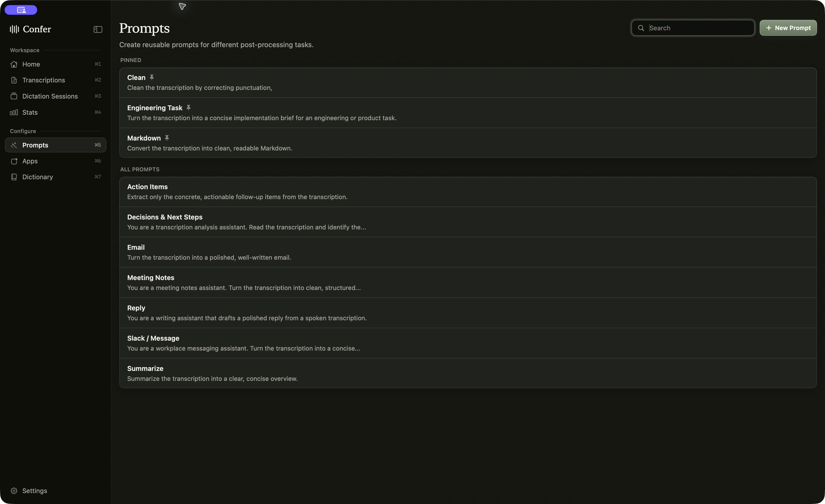
Task: Click the ⌘1 shortcut hint beside Home
Action: point(98,64)
